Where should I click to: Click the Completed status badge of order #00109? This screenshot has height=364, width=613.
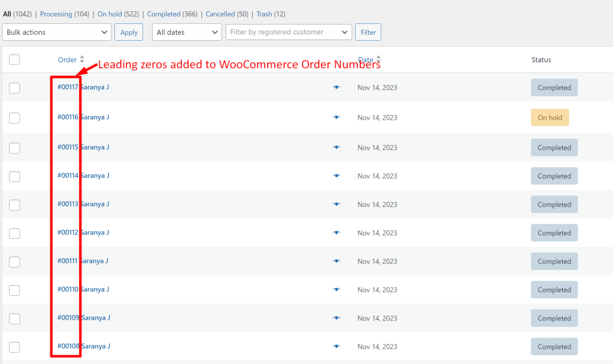(554, 318)
